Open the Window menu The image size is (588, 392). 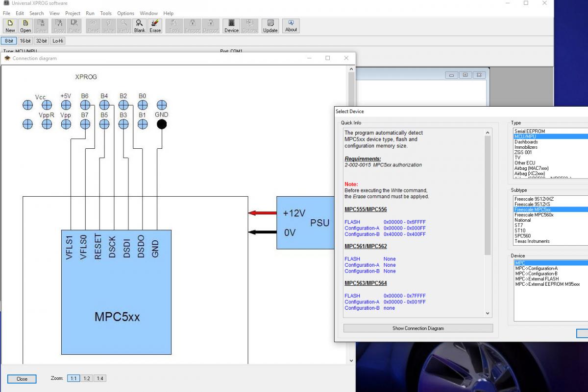pyautogui.click(x=148, y=13)
